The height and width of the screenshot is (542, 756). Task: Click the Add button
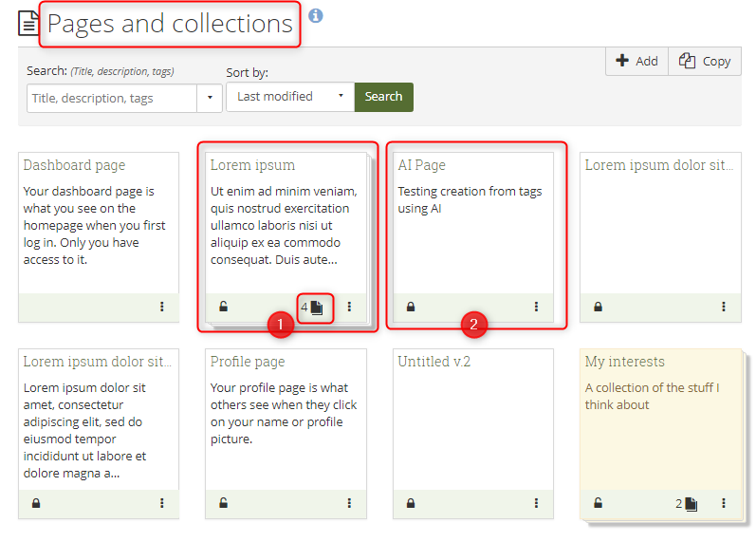tap(636, 61)
